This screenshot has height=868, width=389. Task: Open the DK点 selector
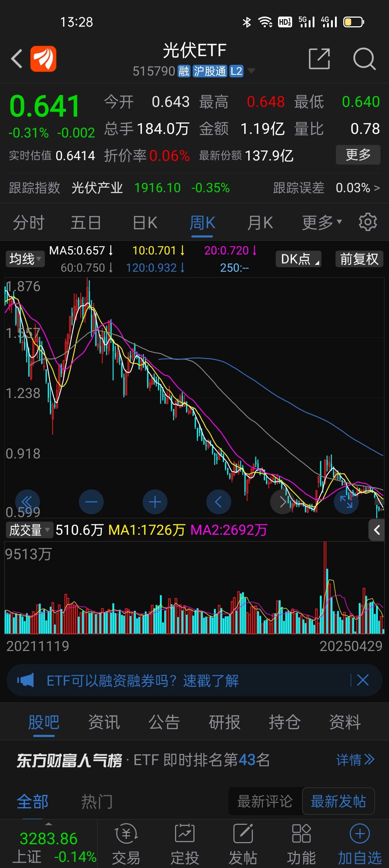pos(299,259)
